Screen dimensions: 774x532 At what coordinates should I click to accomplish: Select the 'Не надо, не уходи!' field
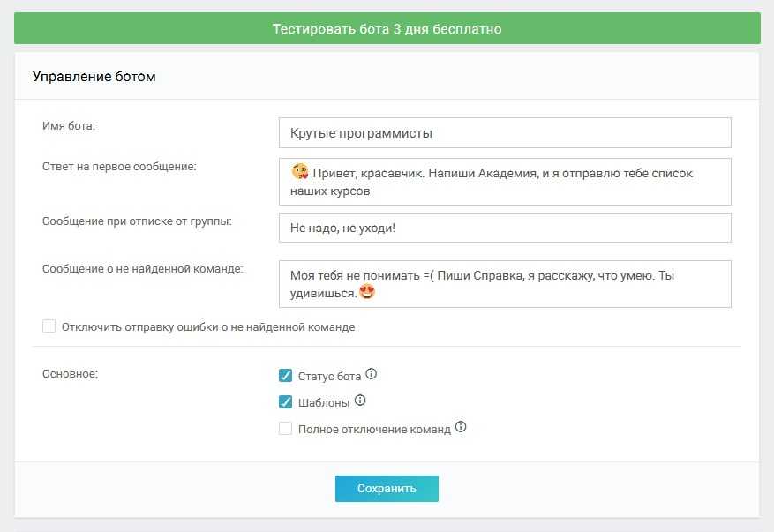(x=504, y=228)
